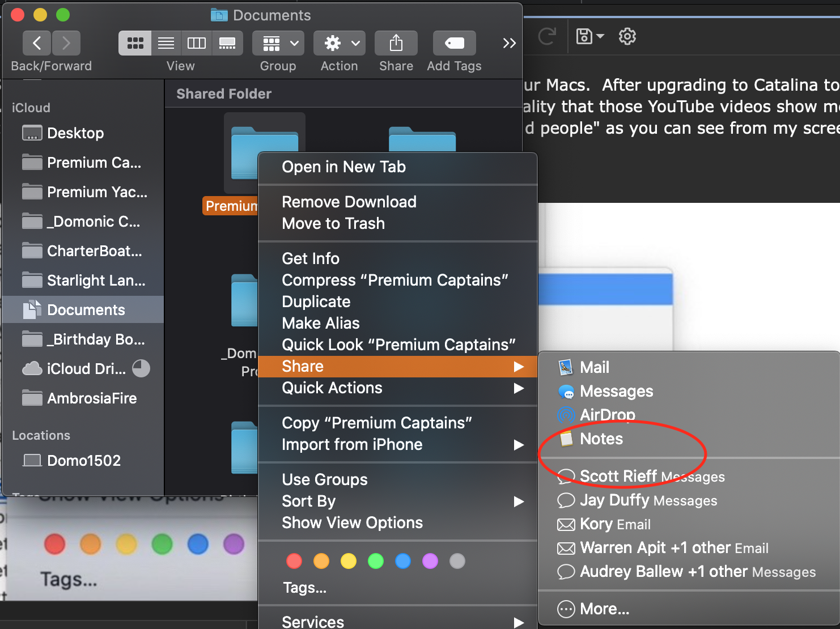Choose Duplicate from context menu
Screen dimensions: 840x629
click(397, 302)
